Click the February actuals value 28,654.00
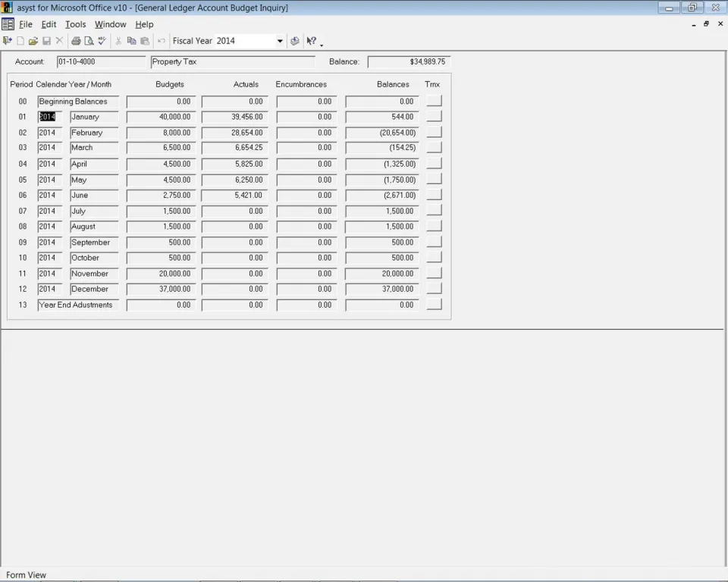The width and height of the screenshot is (728, 582). pyautogui.click(x=235, y=133)
